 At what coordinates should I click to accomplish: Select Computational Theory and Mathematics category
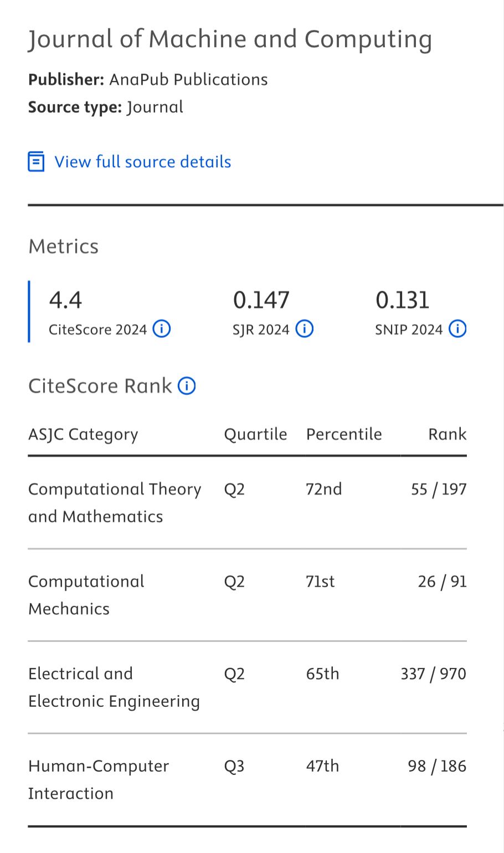tap(115, 503)
